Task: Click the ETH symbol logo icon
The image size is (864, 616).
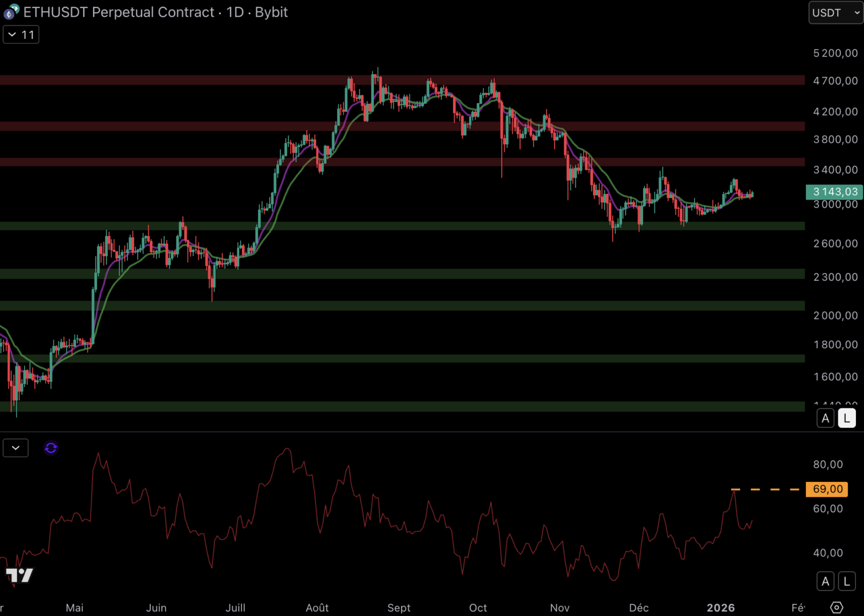Action: point(11,11)
